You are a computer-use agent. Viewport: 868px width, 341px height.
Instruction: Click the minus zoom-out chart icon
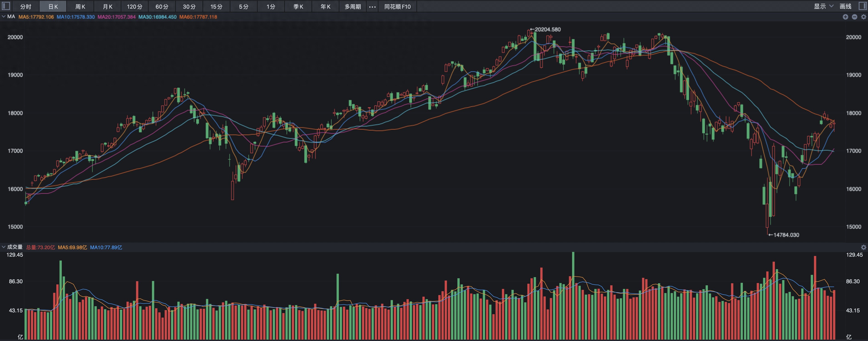pos(855,17)
